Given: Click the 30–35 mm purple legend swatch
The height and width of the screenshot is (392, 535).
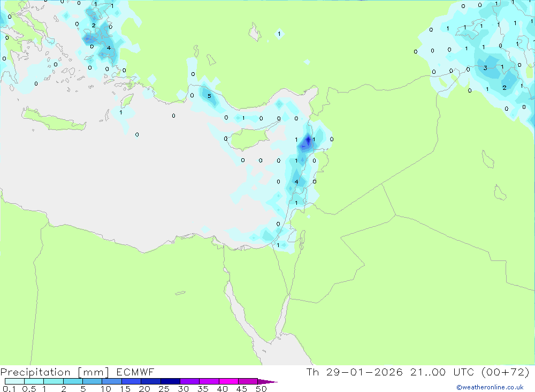Looking at the screenshot, I should pos(190,381).
